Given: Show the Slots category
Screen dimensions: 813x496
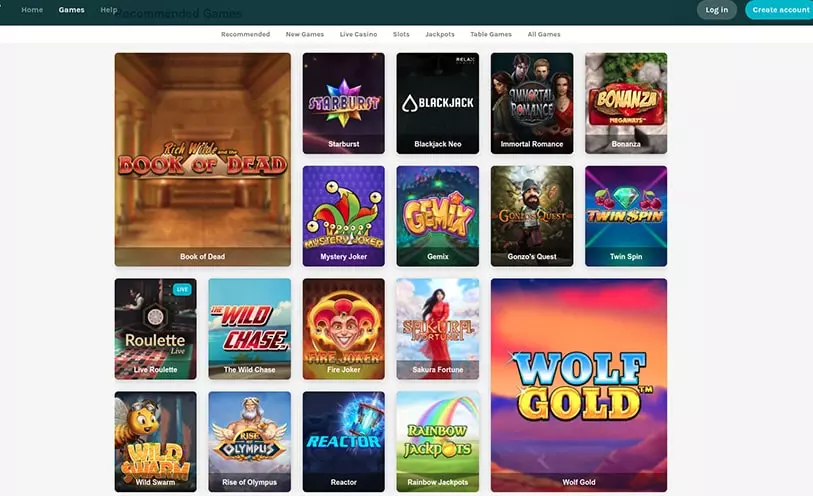Looking at the screenshot, I should [401, 34].
